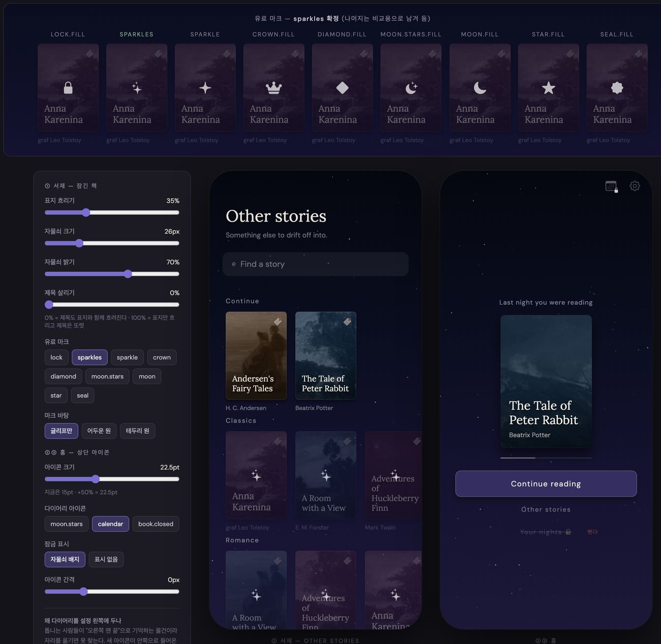Click the 자물쇠 밝기 slider handle

pos(128,274)
